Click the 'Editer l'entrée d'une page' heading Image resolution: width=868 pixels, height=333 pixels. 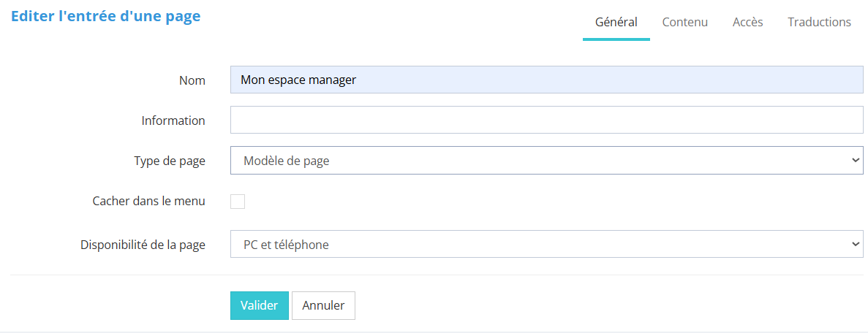click(105, 16)
